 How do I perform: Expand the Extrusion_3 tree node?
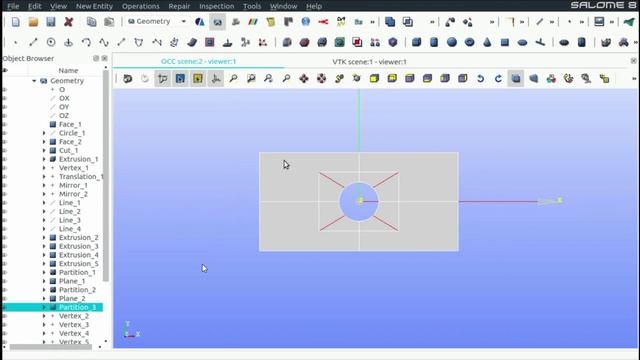44,246
